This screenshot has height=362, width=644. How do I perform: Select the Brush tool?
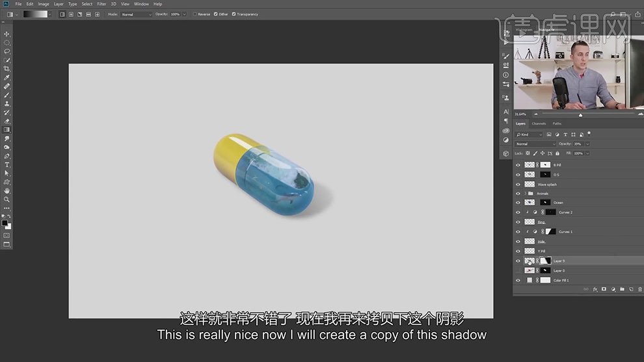tap(7, 96)
